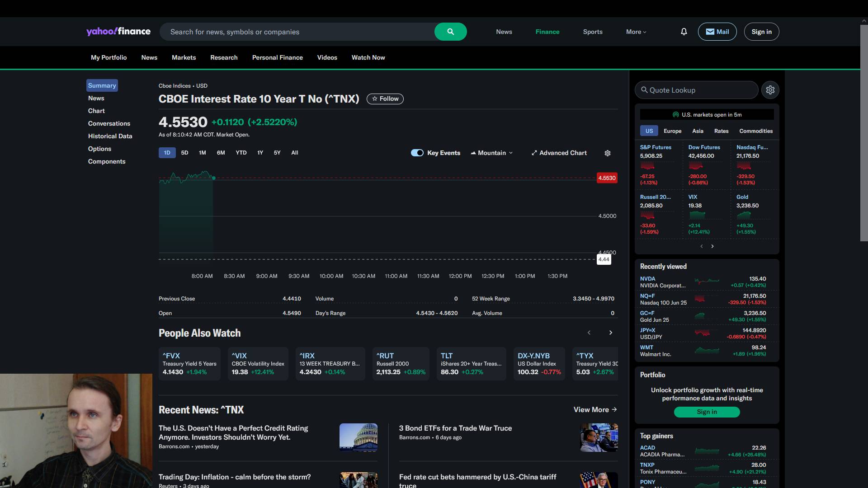
Task: Expand the Mountain chart type dropdown
Action: 492,153
